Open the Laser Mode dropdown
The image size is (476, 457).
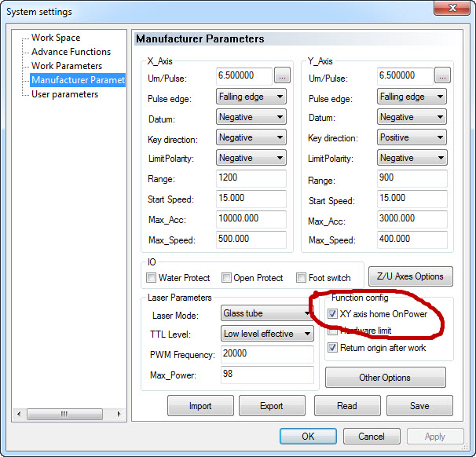[265, 313]
